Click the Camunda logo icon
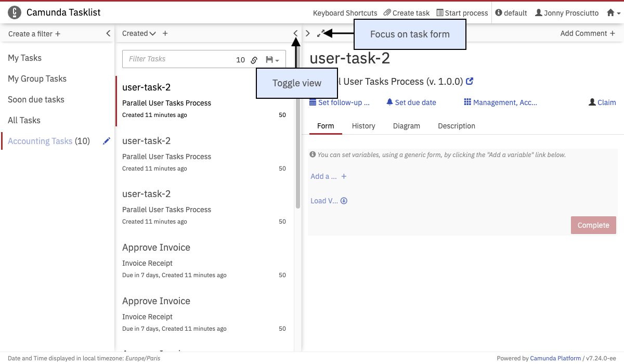 15,12
